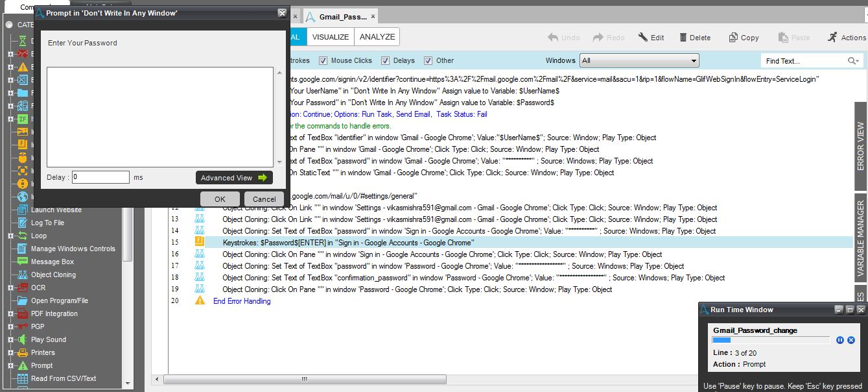Stop the running task with X icon
This screenshot has width=868, height=392.
click(851, 340)
